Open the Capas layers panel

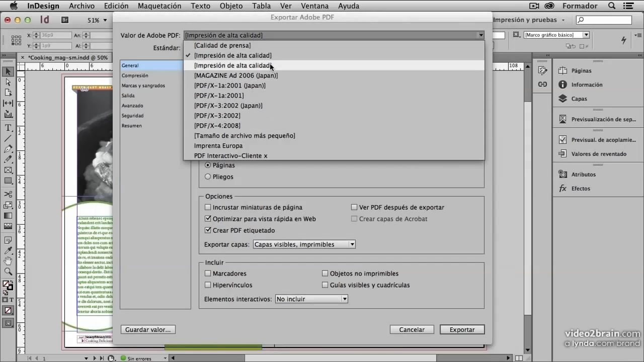click(579, 99)
